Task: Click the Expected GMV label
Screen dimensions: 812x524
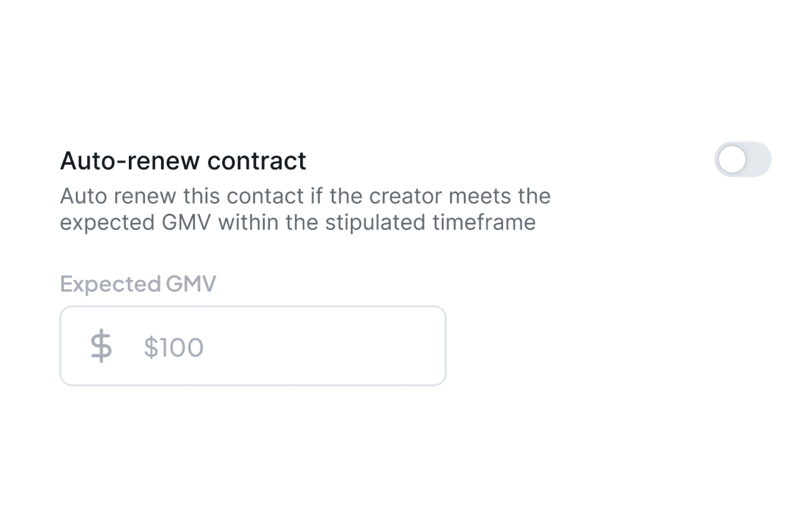Action: pyautogui.click(x=138, y=284)
